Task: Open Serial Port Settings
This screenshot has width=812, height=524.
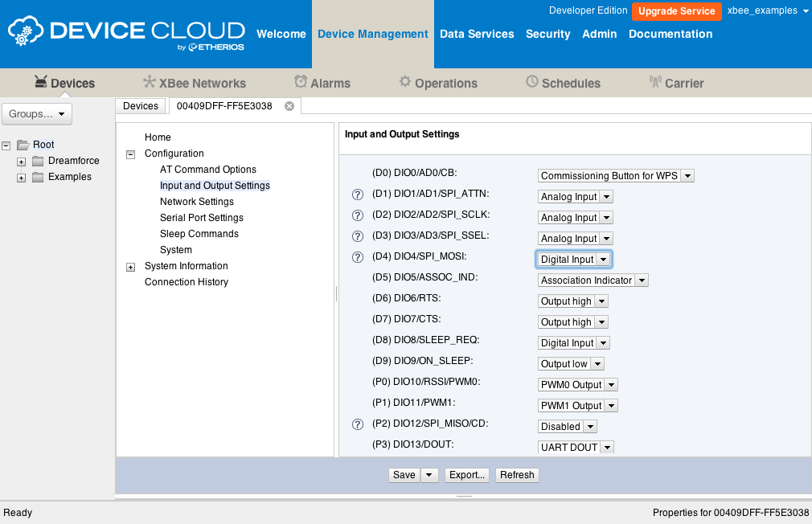Action: tap(202, 218)
